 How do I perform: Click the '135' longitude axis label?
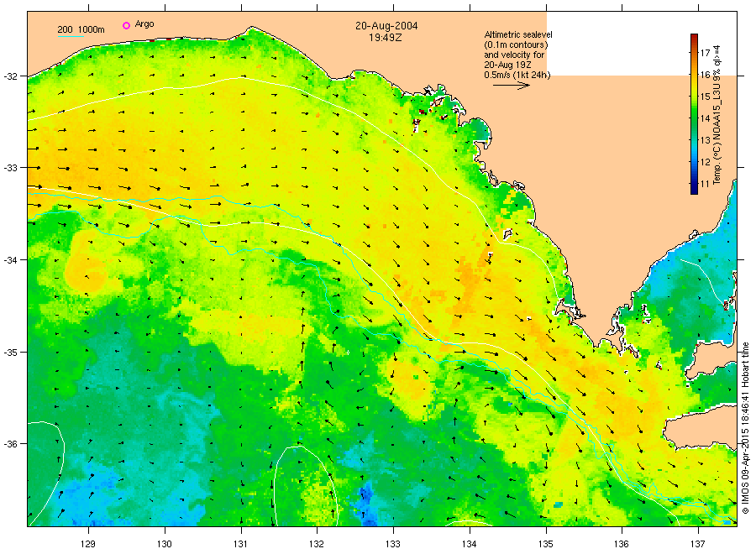coord(546,544)
